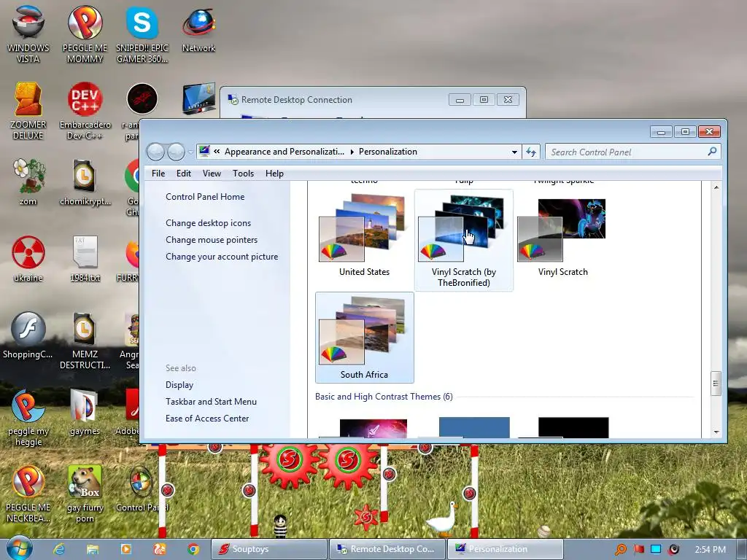Select the MEMZ DESTRUCTI... desktop icon

pos(85,340)
